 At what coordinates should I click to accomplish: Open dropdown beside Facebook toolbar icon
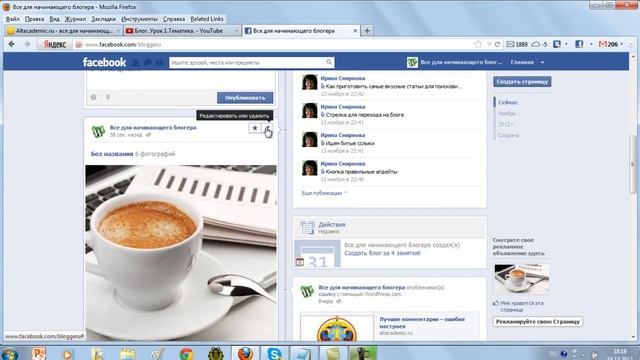pos(591,44)
